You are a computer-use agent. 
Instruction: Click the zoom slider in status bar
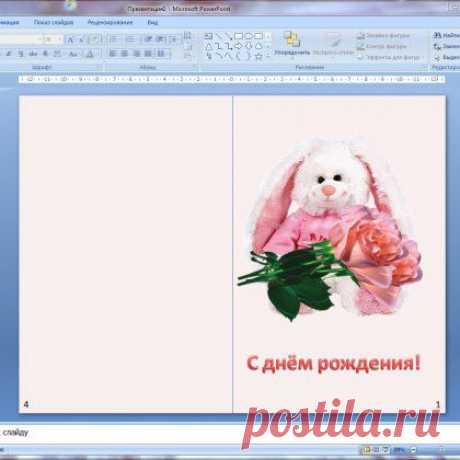pyautogui.click(x=430, y=450)
